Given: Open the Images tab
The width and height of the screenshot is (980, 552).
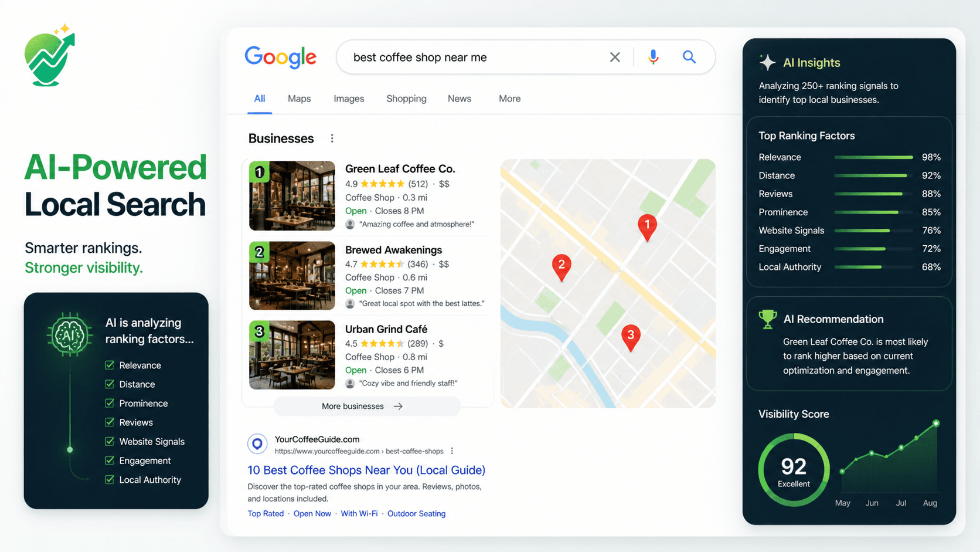Looking at the screenshot, I should [349, 99].
